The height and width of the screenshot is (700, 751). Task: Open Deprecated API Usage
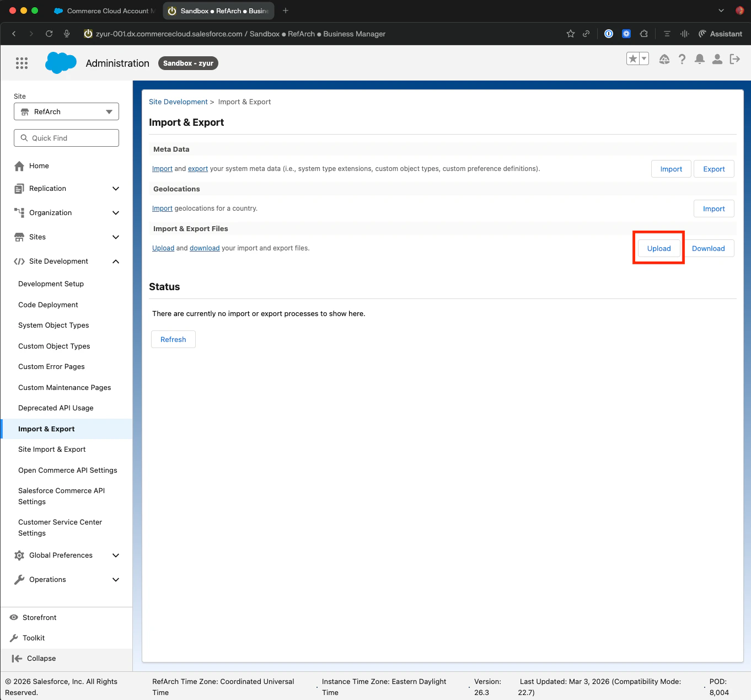[56, 408]
